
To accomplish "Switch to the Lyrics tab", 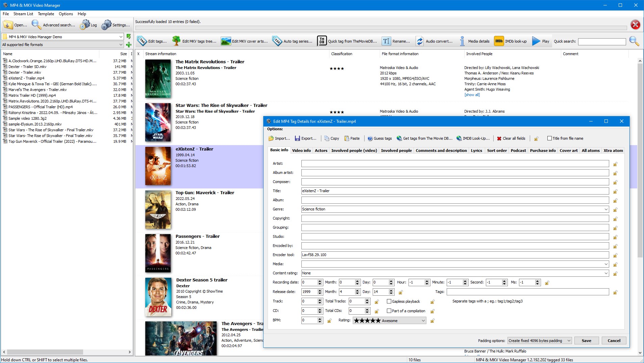I will point(476,151).
